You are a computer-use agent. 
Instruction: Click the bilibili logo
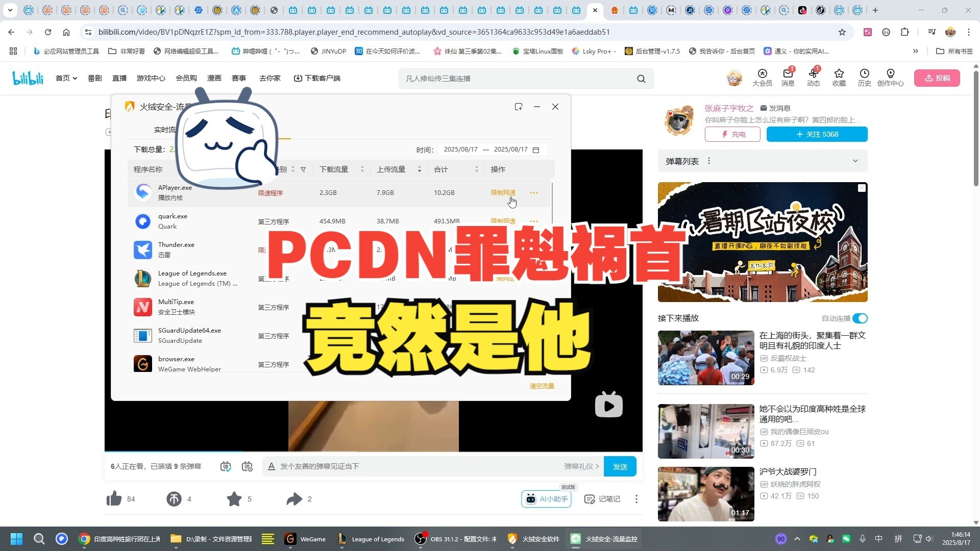tap(28, 78)
